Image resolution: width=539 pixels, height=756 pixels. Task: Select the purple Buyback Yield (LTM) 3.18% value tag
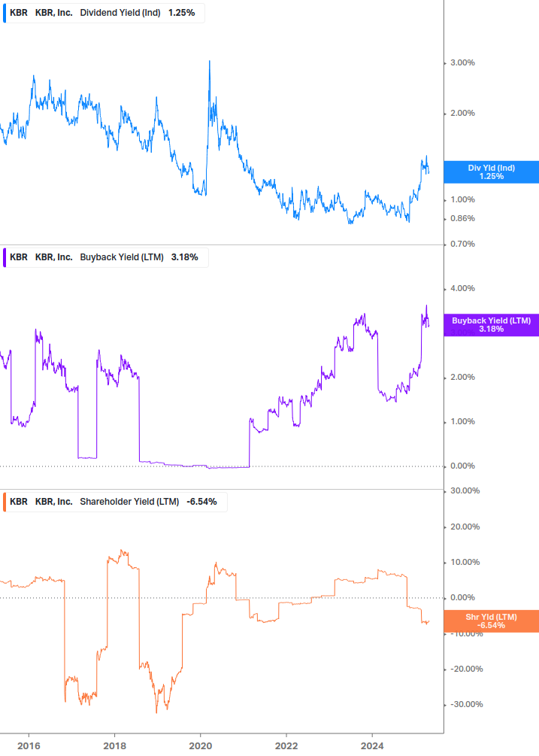click(491, 325)
